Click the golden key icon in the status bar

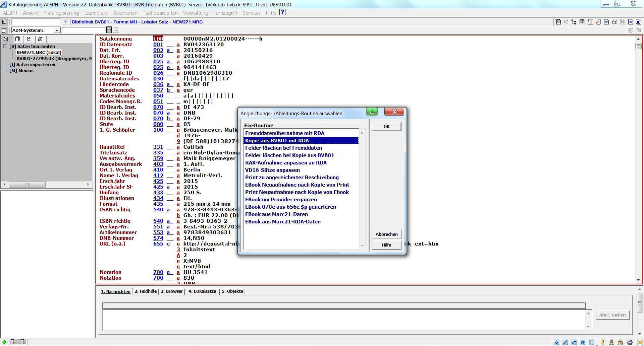click(x=603, y=342)
